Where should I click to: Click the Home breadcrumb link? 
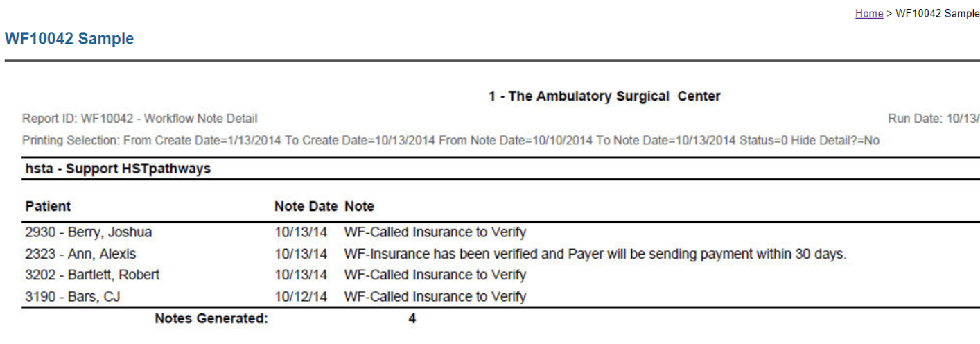coord(868,13)
